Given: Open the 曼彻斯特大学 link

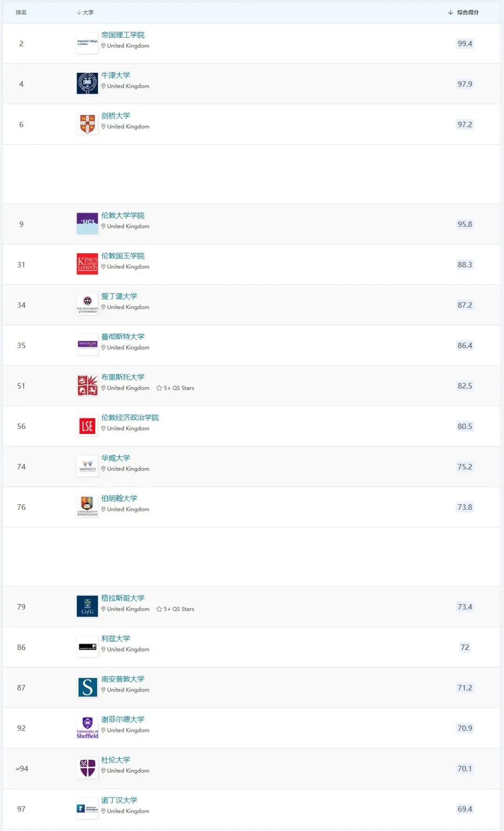Looking at the screenshot, I should (123, 337).
